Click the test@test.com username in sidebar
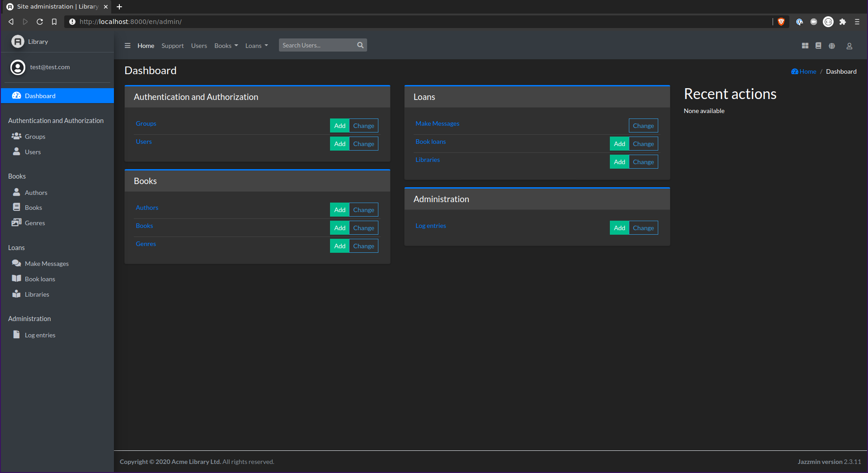The width and height of the screenshot is (868, 473). [50, 67]
